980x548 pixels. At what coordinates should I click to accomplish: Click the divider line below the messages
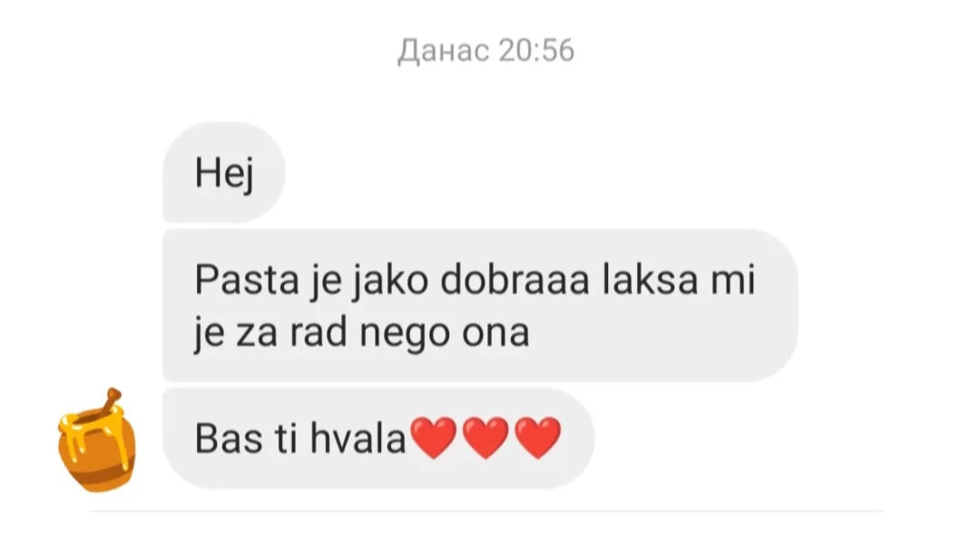click(486, 511)
